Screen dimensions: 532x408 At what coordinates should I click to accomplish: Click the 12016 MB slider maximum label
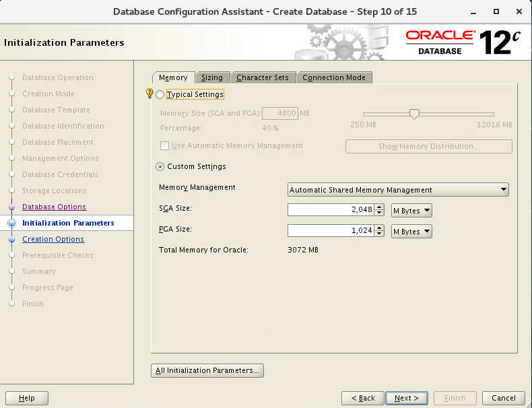[494, 125]
